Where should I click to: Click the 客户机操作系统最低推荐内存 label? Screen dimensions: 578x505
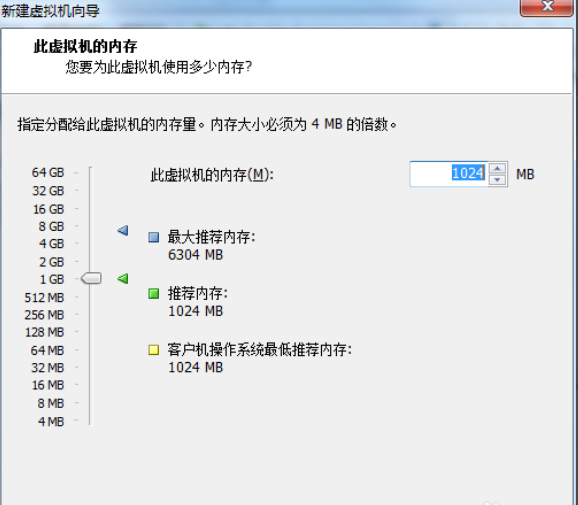click(x=260, y=349)
